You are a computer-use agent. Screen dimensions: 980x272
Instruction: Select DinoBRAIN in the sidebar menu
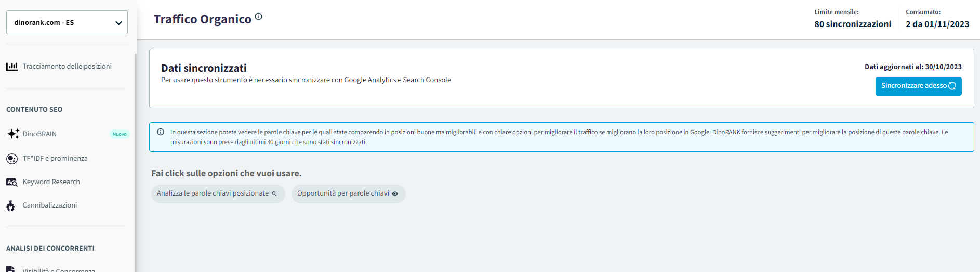[39, 134]
